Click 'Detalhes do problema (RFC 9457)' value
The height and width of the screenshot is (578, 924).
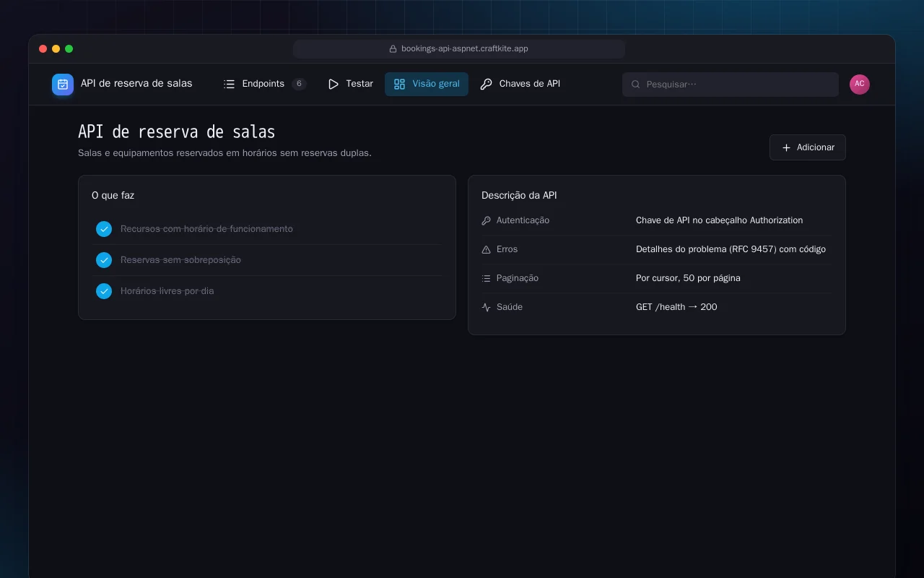tap(731, 249)
